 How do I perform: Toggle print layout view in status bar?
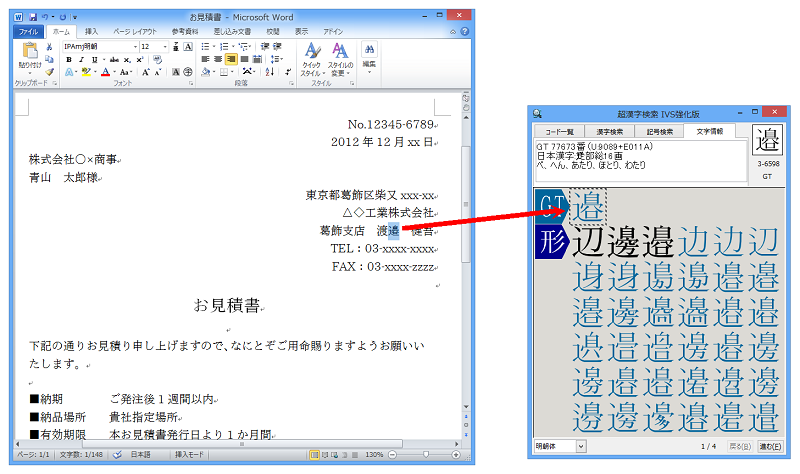point(314,455)
